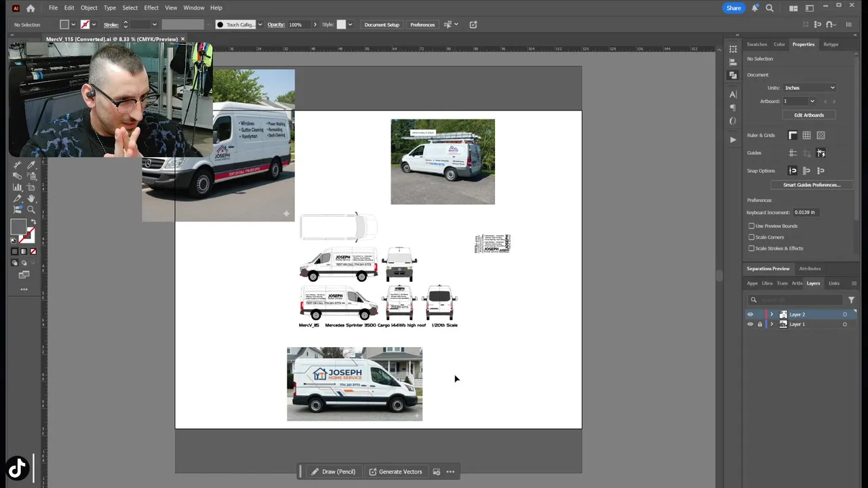
Task: Reset to default fill and stroke
Action: point(14,240)
